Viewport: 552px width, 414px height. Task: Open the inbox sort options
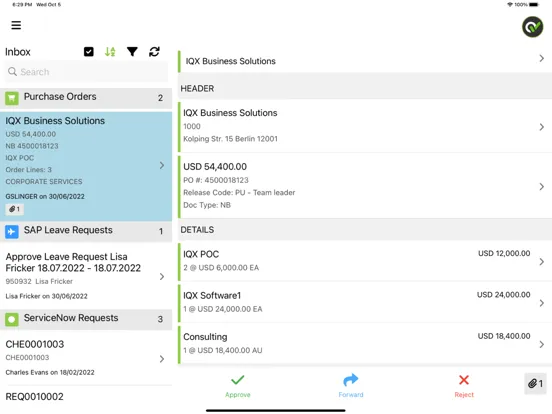pyautogui.click(x=110, y=52)
